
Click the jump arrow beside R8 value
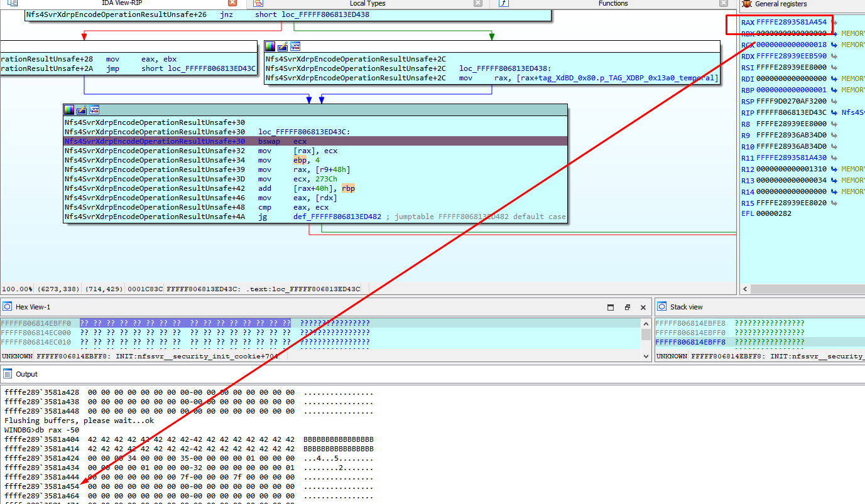point(834,124)
